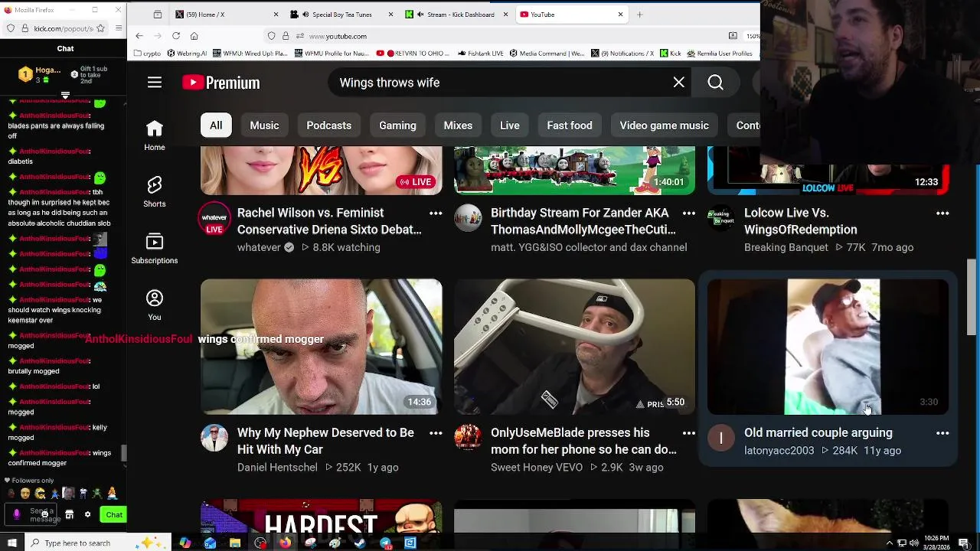The height and width of the screenshot is (551, 980).
Task: Open Old married couple arguing title
Action: pos(818,433)
